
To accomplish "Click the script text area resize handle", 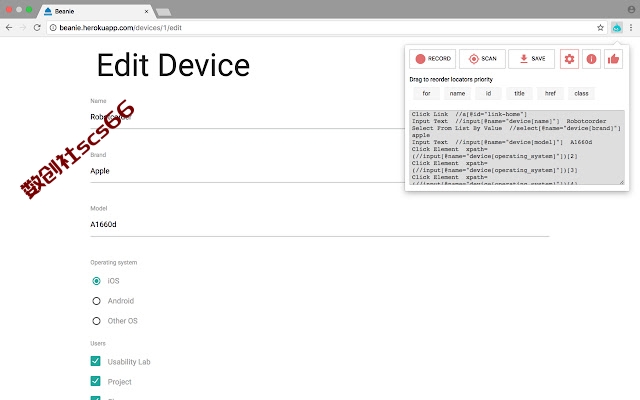I will pos(622,182).
